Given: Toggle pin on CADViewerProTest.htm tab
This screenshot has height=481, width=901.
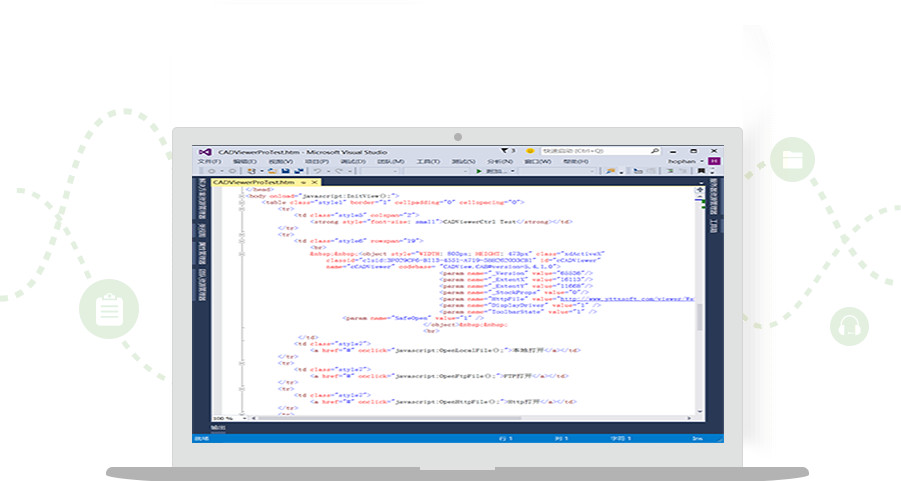Looking at the screenshot, I should tap(303, 183).
